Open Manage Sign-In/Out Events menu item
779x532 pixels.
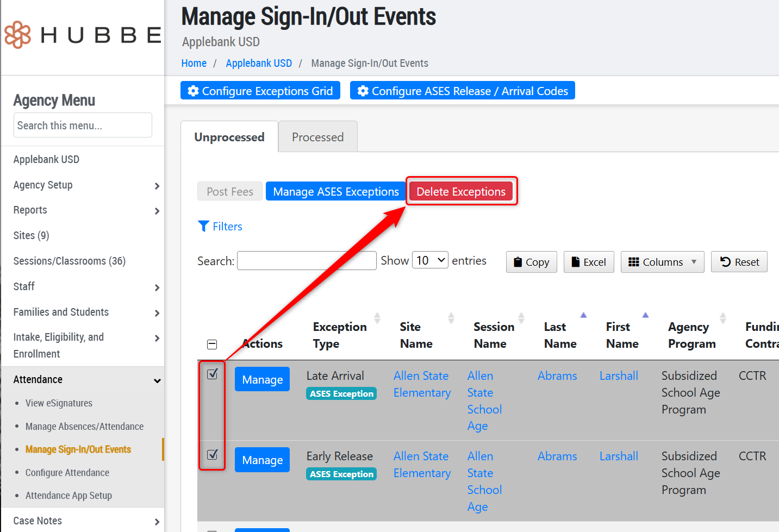(78, 449)
